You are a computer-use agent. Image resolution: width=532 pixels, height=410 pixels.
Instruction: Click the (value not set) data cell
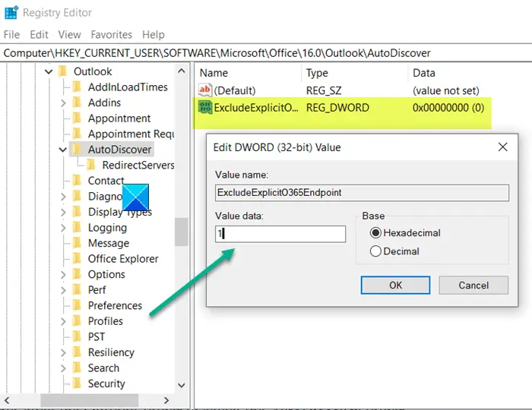tap(446, 90)
